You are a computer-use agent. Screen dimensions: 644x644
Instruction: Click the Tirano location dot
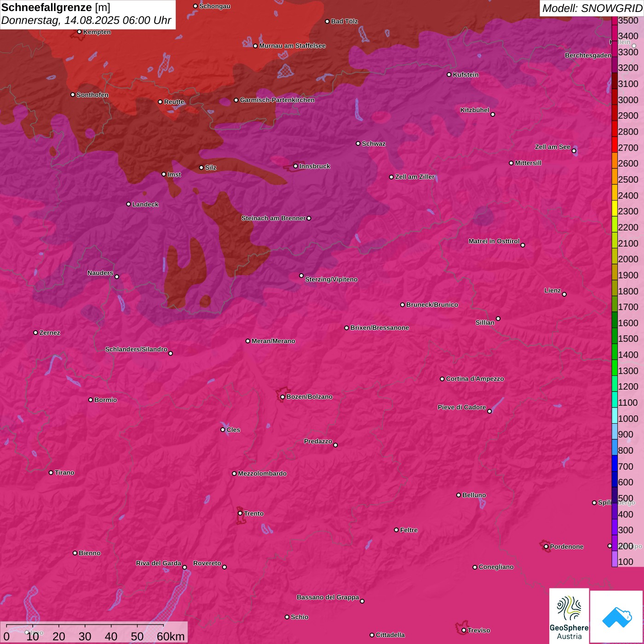[x=51, y=472]
